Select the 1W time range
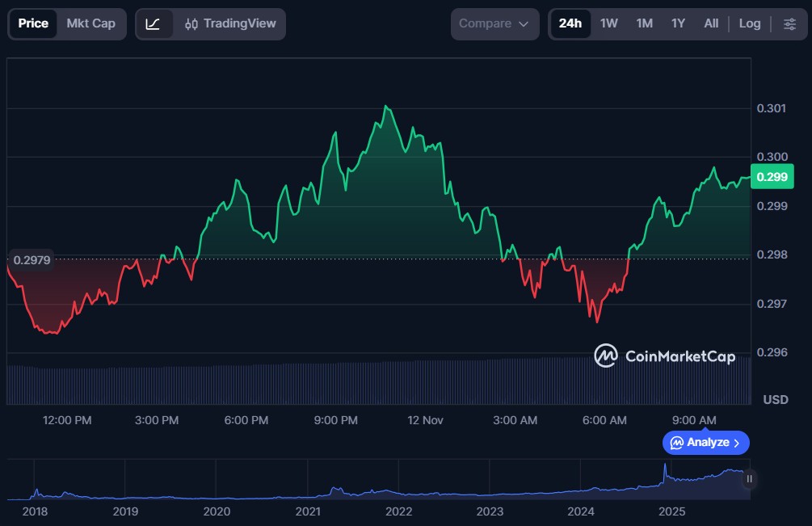 click(608, 24)
